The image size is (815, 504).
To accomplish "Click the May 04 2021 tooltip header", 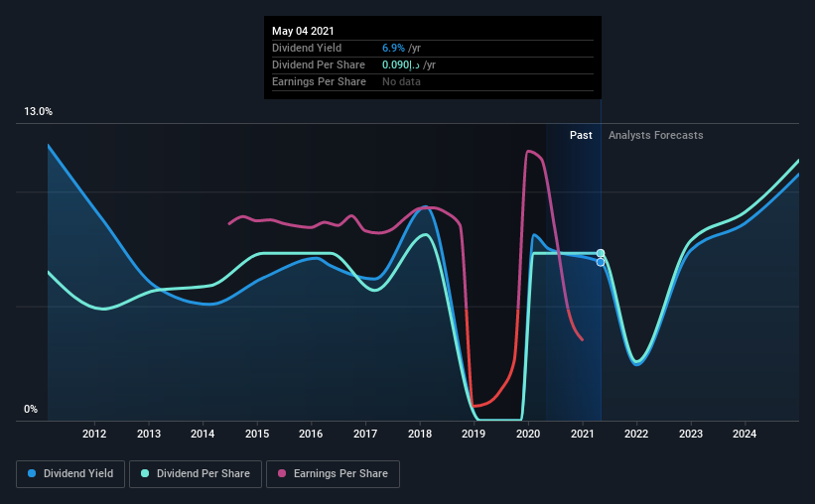I will tap(303, 31).
